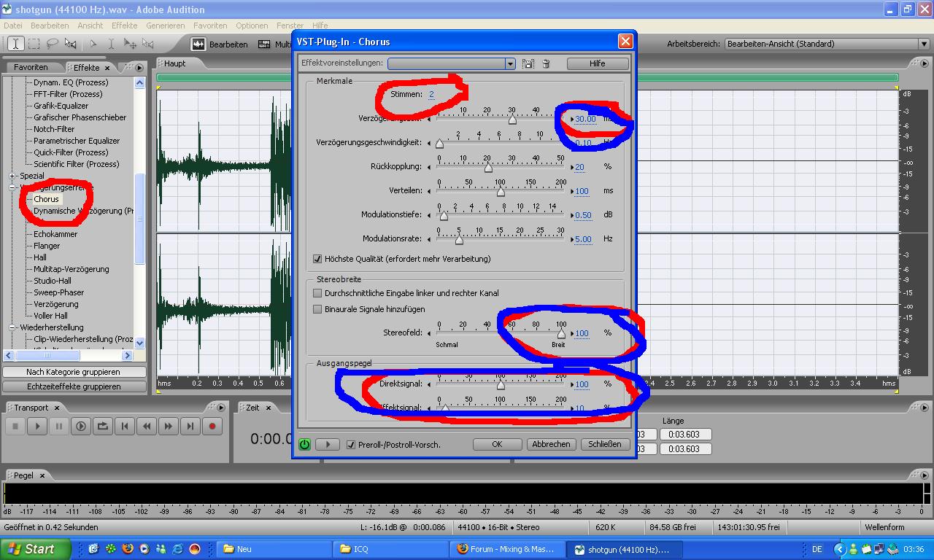Open the Windows Start menu
This screenshot has height=560, width=934.
[36, 549]
